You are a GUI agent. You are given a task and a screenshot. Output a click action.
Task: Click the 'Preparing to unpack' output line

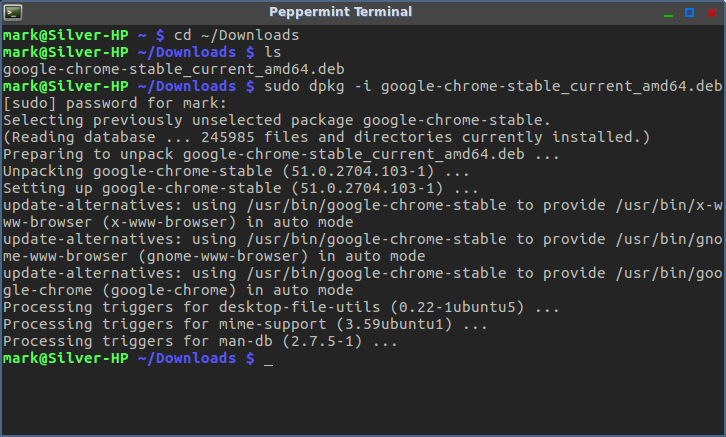(281, 154)
